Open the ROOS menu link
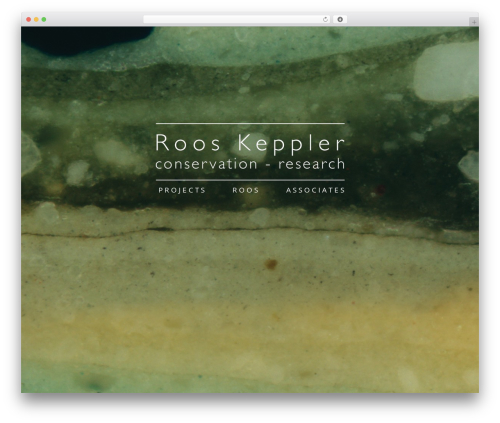Screen dimensions: 500x423 [246, 190]
